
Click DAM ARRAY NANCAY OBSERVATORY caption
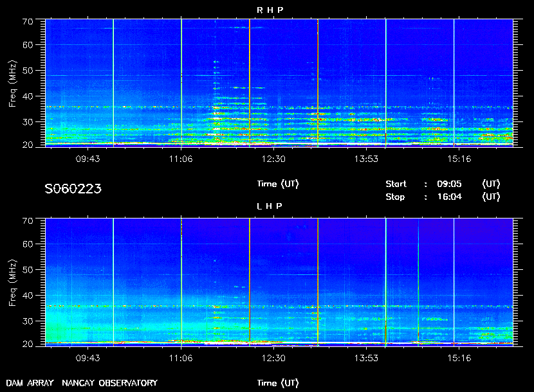[82, 383]
